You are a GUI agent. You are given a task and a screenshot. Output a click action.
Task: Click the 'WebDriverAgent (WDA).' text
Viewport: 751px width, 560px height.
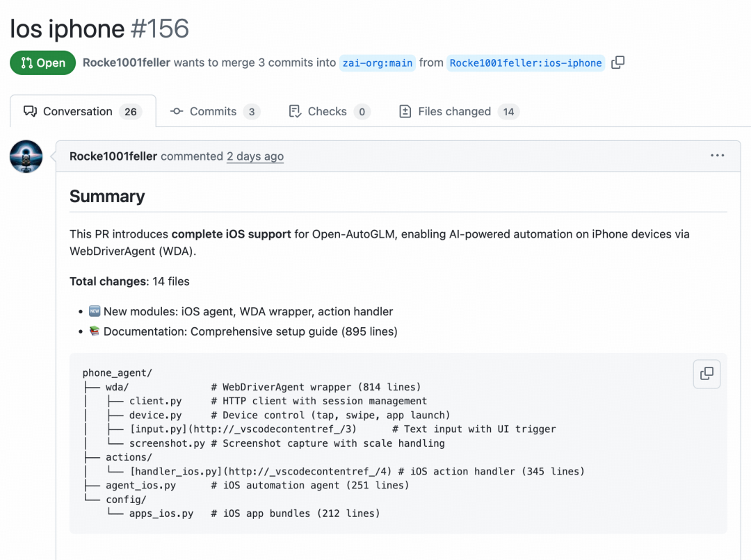(x=133, y=252)
